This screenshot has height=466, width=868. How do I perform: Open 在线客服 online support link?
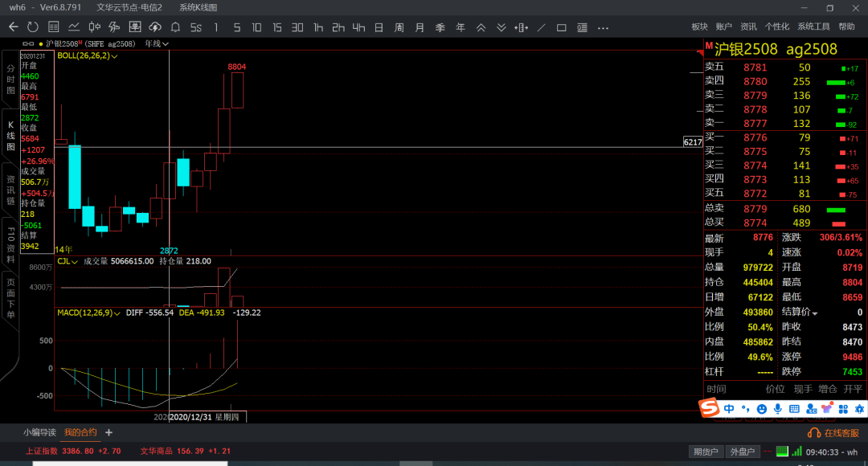833,433
